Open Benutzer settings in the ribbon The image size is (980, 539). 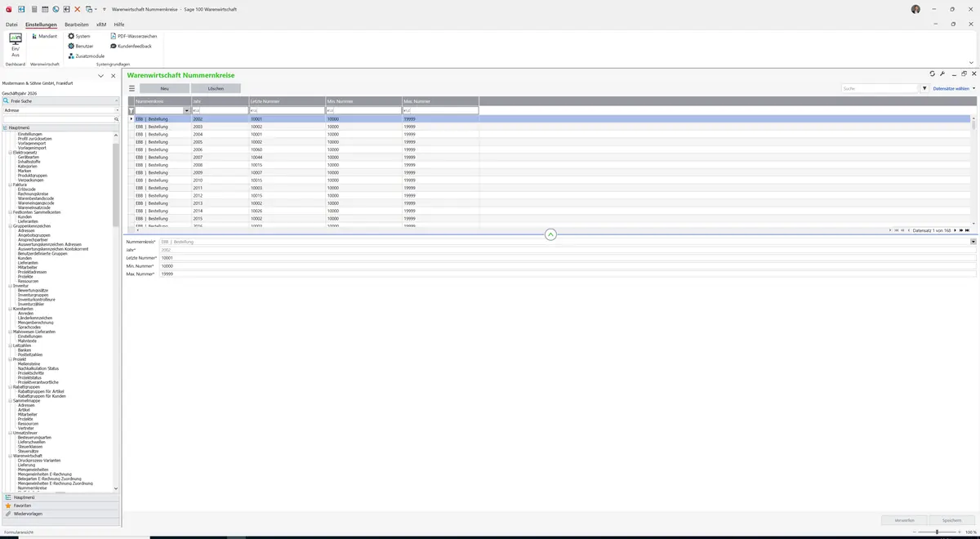coord(81,46)
